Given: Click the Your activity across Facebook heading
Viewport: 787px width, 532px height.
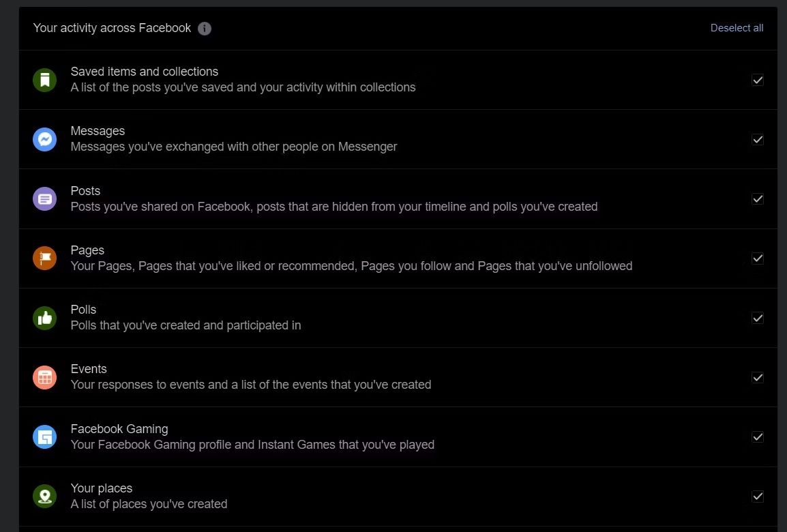Looking at the screenshot, I should tap(113, 28).
